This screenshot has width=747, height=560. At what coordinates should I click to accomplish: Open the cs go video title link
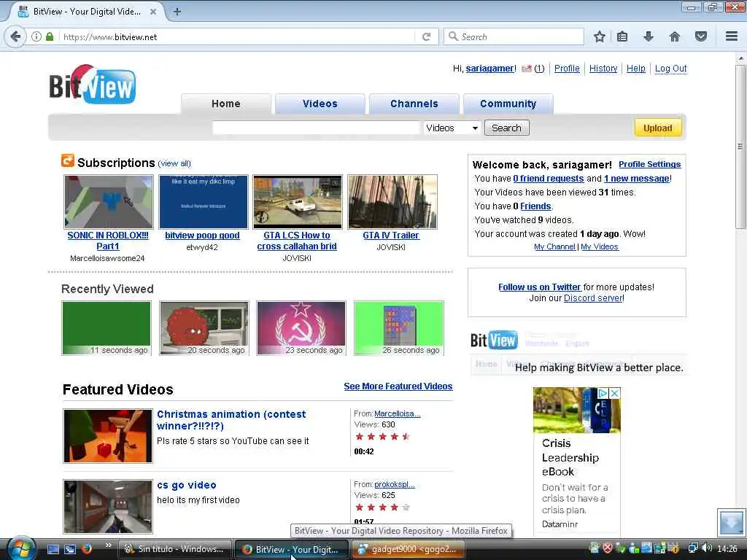(x=187, y=485)
